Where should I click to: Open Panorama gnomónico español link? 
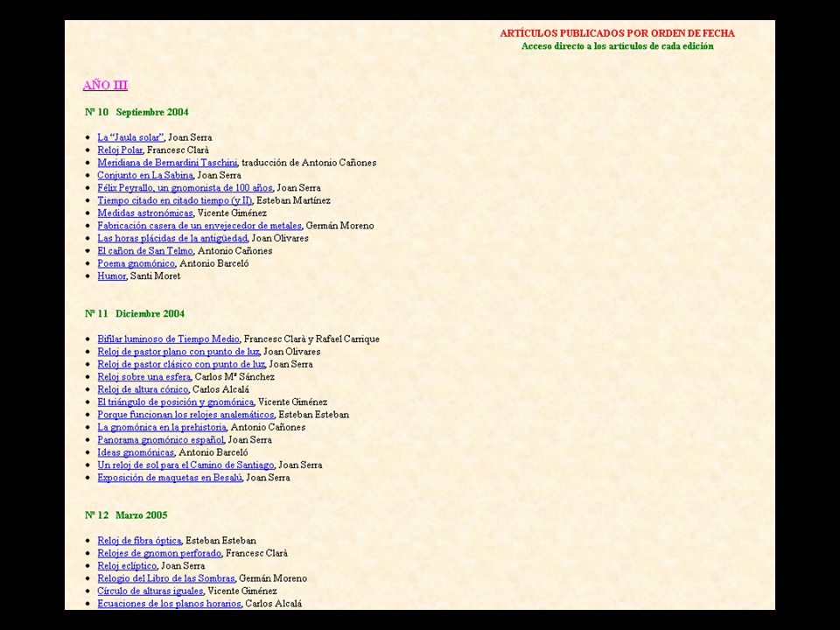[161, 439]
